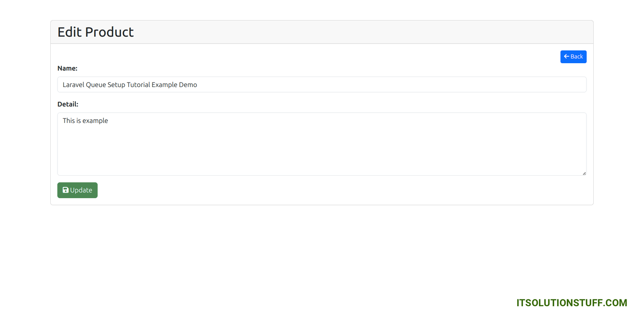This screenshot has height=313, width=644.
Task: Grab the Detail textarea resize handle
Action: [584, 173]
